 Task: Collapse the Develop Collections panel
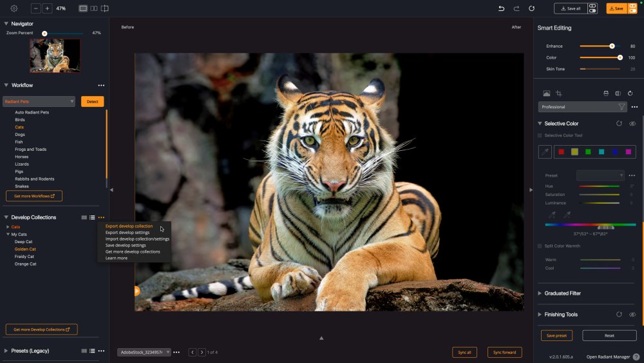[x=6, y=217]
